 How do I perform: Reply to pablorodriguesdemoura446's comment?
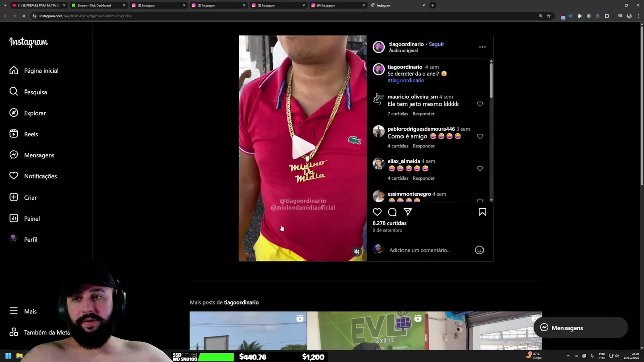pyautogui.click(x=424, y=146)
